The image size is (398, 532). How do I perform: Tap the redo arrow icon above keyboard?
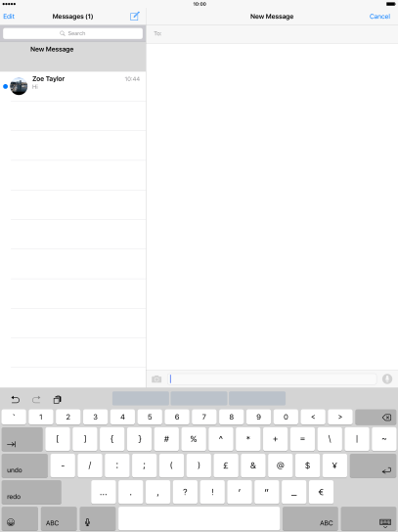pyautogui.click(x=36, y=399)
